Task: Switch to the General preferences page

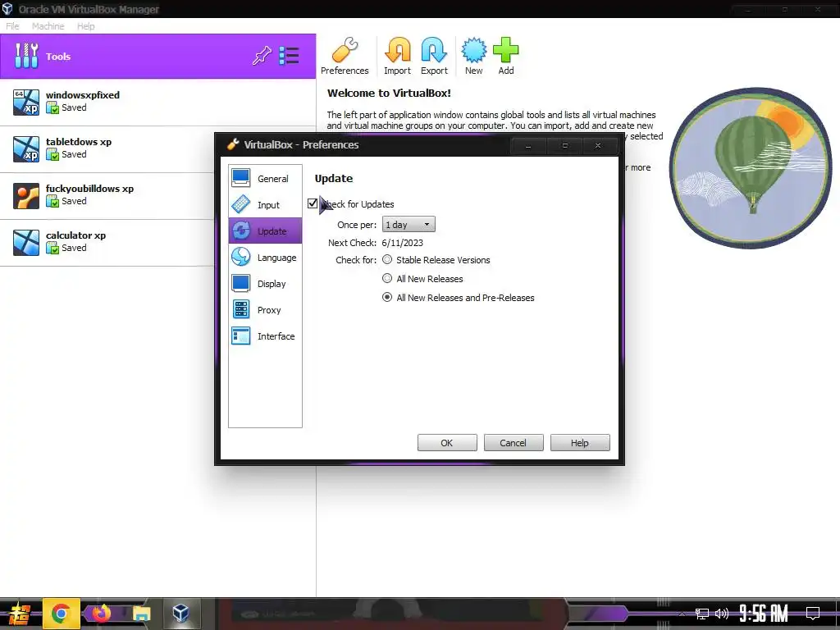Action: click(265, 178)
